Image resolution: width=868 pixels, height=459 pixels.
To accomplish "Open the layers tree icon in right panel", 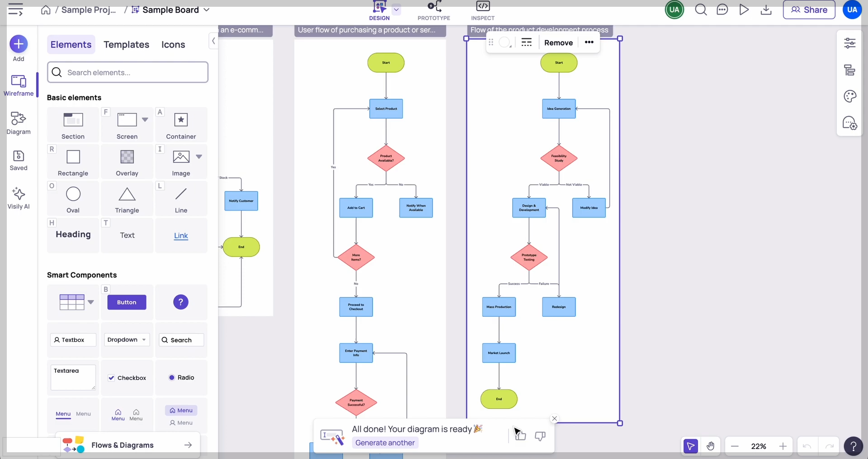I will coord(850,70).
